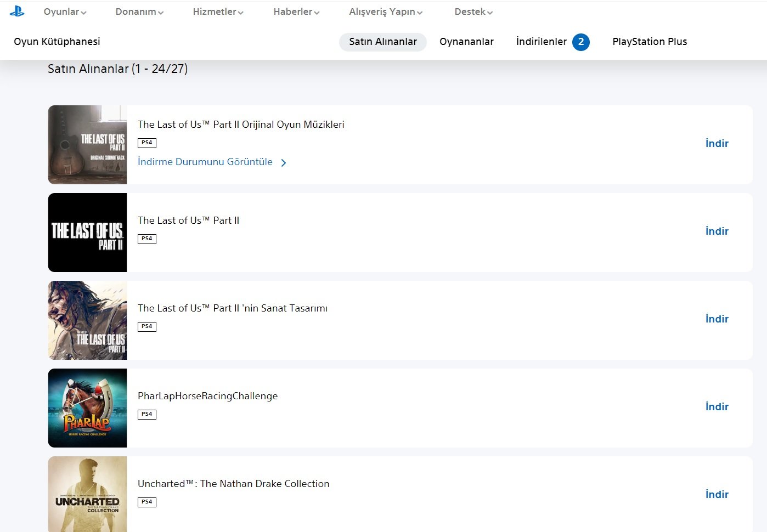Click PS4 badge under Orijinal Oyun Müzikleri
767x532 pixels.
[147, 143]
